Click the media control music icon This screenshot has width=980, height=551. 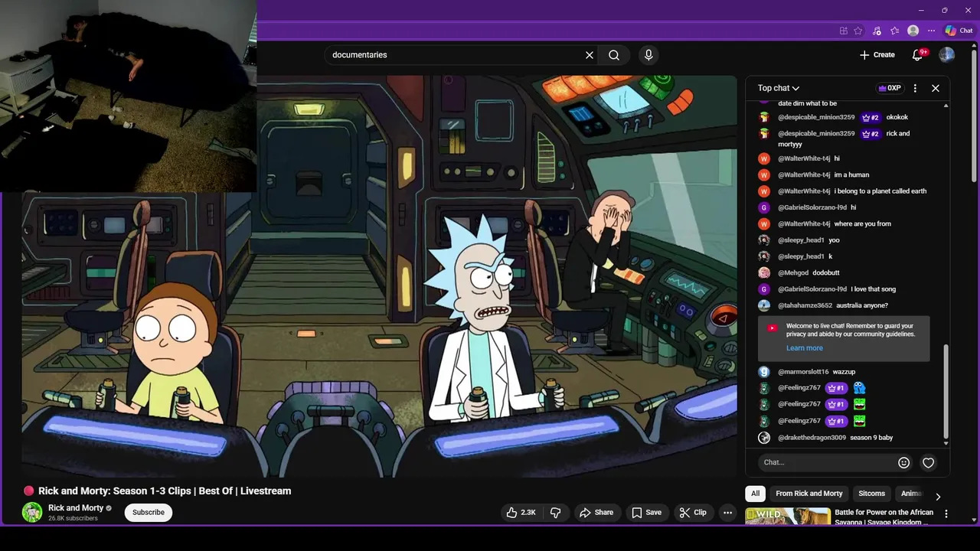click(877, 31)
